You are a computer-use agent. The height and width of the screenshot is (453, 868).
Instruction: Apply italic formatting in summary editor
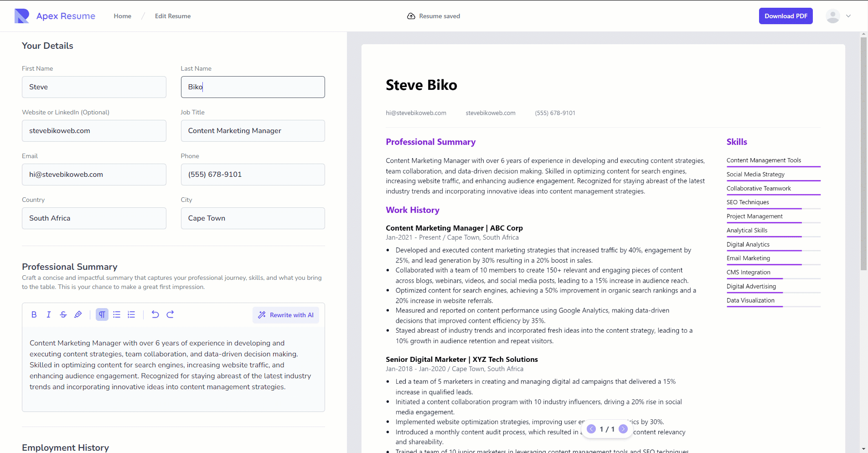point(48,314)
